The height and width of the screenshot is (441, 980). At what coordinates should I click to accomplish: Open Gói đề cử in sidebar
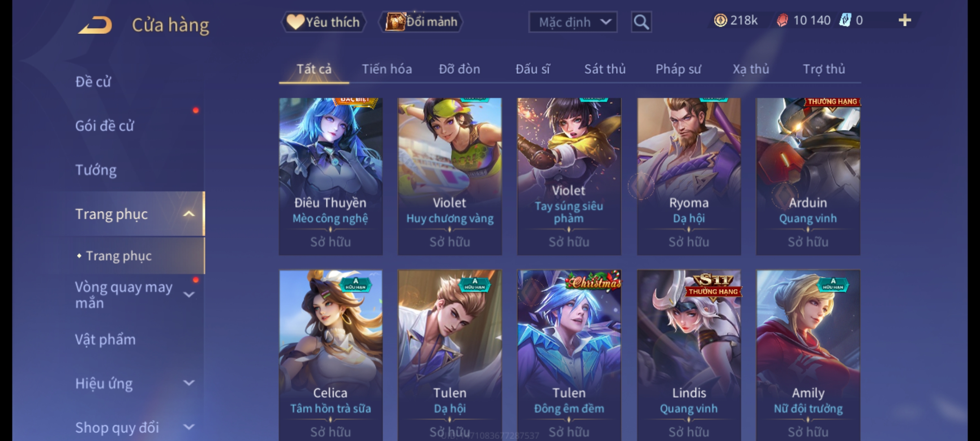click(105, 126)
